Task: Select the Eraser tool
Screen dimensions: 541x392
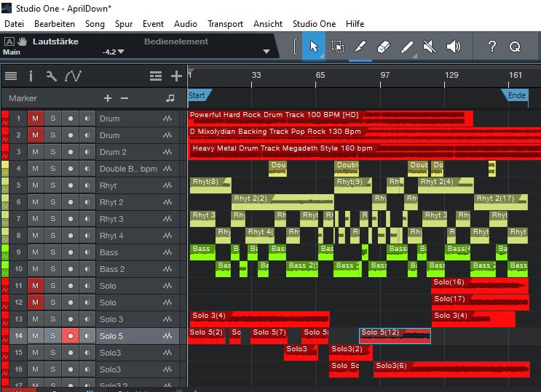Action: 383,47
